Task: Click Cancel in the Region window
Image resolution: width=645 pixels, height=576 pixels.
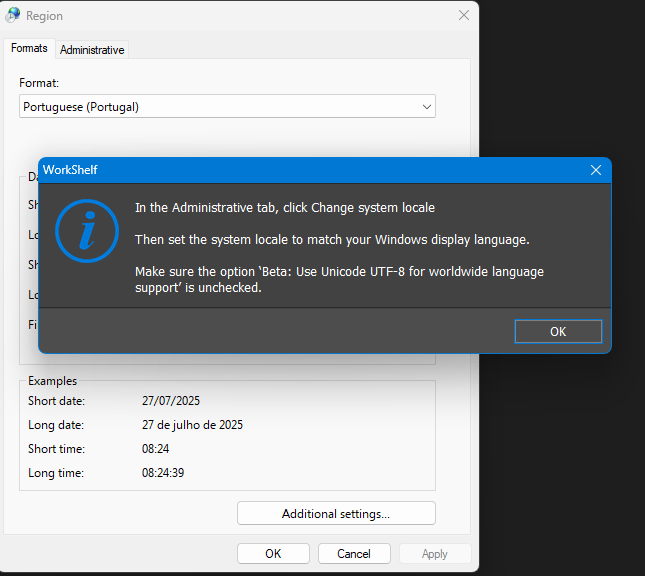Action: tap(354, 553)
